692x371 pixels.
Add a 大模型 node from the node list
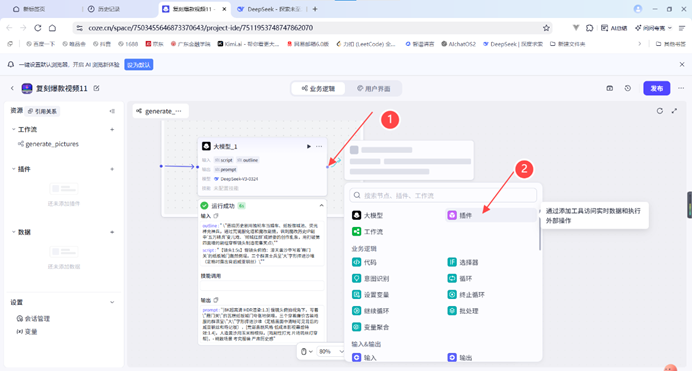pos(368,215)
